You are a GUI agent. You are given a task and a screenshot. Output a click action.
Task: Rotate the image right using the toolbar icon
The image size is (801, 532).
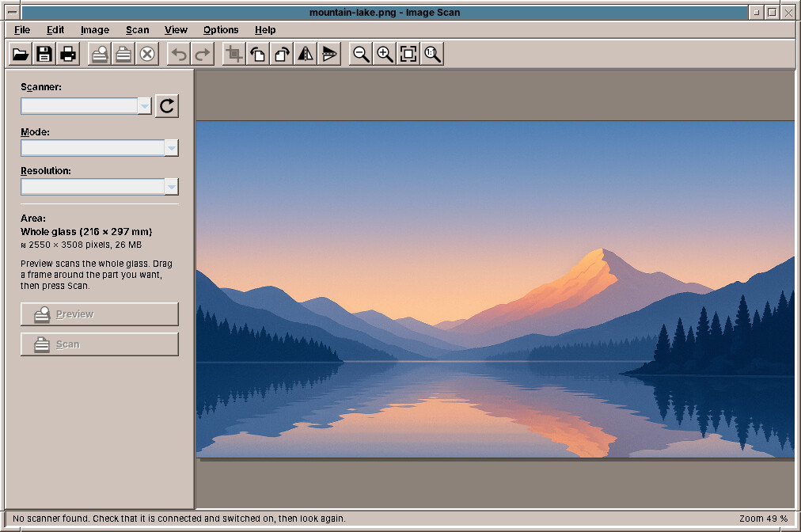[282, 54]
